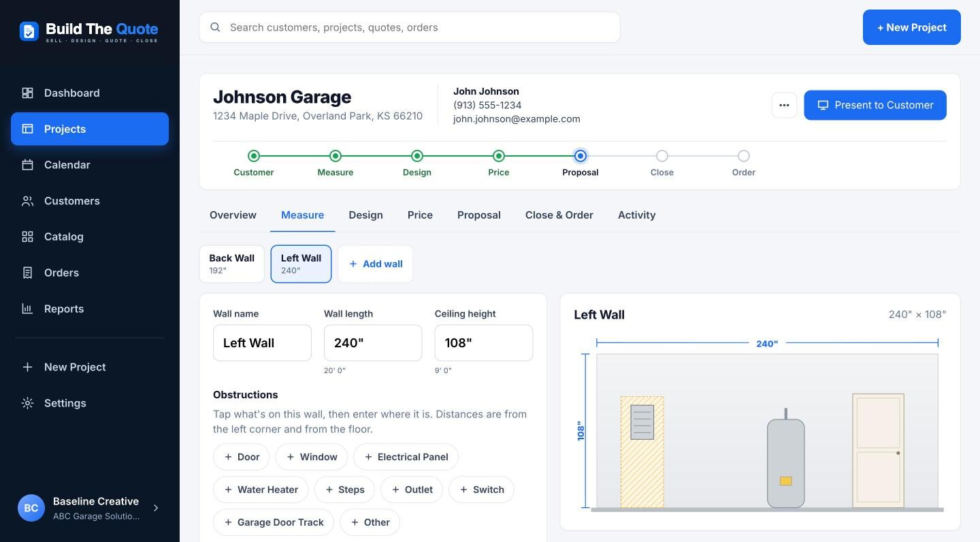Click the Projects icon in sidebar
This screenshot has width=980, height=542.
pos(27,129)
